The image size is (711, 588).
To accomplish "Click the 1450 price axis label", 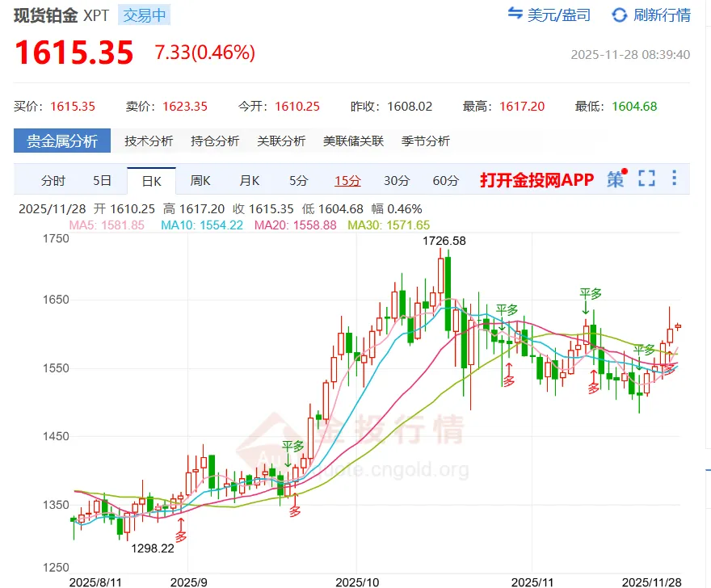I will pos(56,436).
